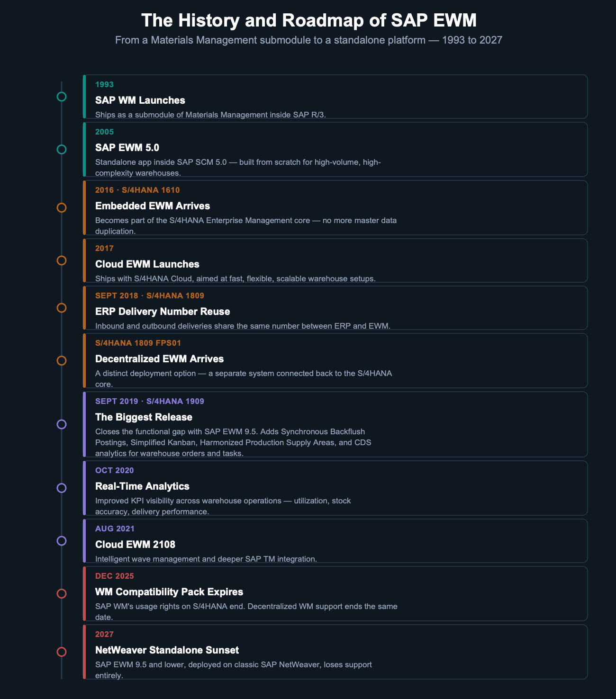616x699 pixels.
Task: Click the 1993 timeline circle marker
Action: (x=61, y=97)
